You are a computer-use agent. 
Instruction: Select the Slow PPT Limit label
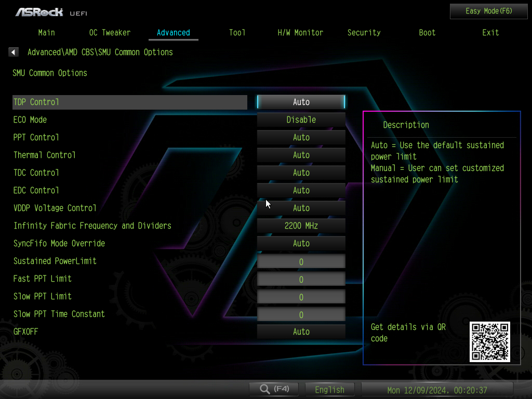coord(43,296)
